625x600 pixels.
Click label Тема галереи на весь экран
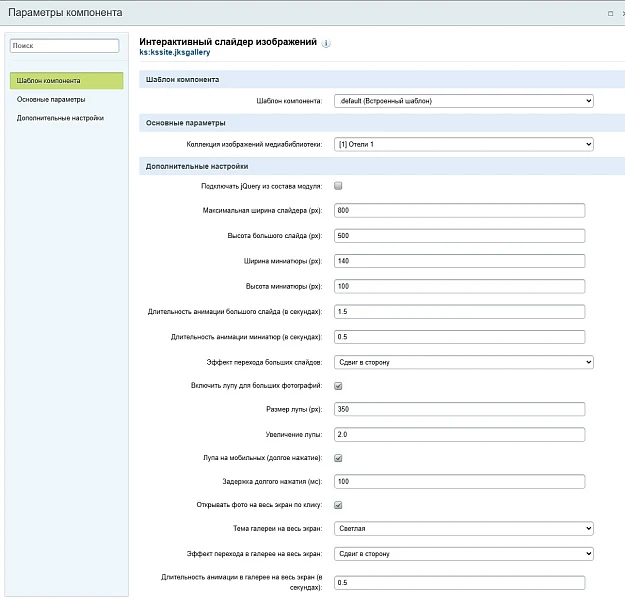pos(277,529)
